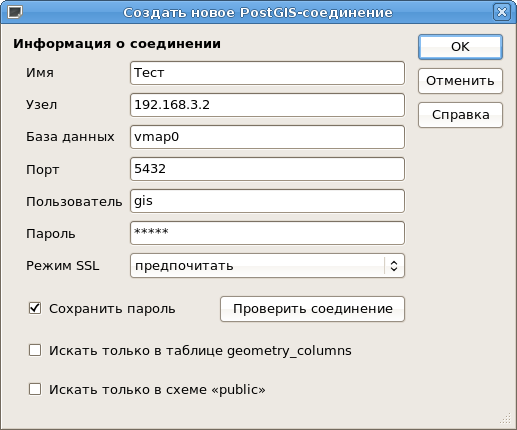517x430 pixels.
Task: Click the Порт field showing 5432
Action: tap(267, 169)
